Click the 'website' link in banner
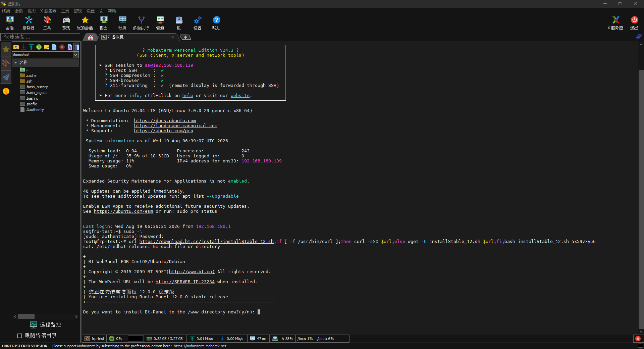This screenshot has height=349, width=644. point(240,96)
